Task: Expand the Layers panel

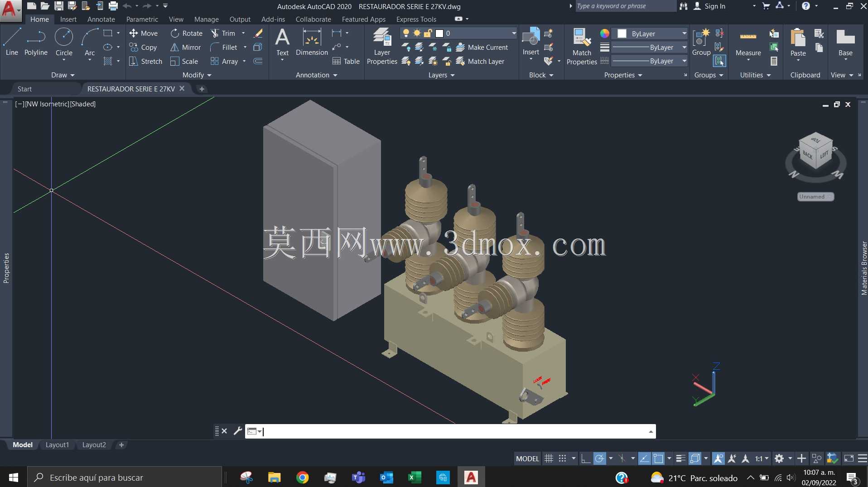Action: coord(442,75)
